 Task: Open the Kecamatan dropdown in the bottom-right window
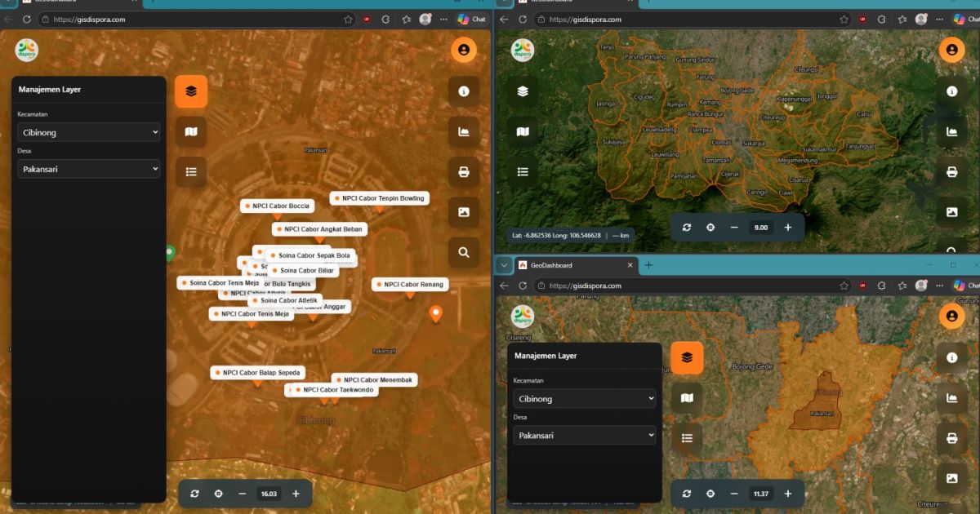(x=584, y=398)
